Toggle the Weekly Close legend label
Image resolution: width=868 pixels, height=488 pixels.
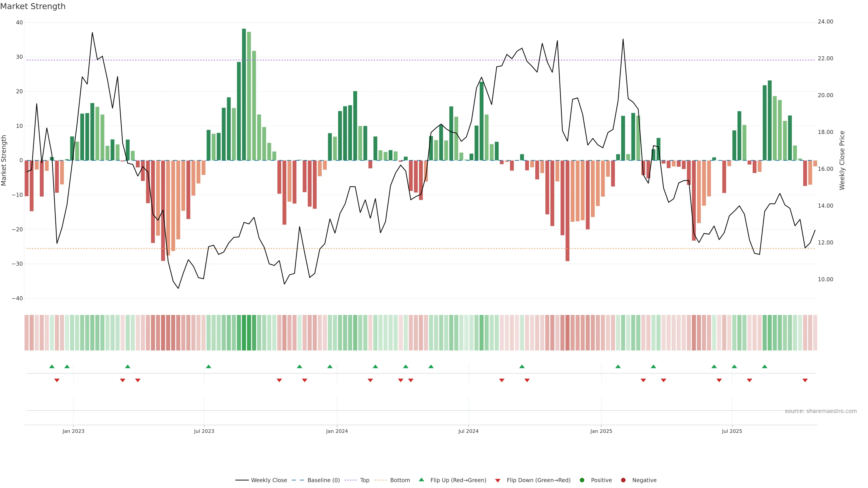pyautogui.click(x=269, y=480)
